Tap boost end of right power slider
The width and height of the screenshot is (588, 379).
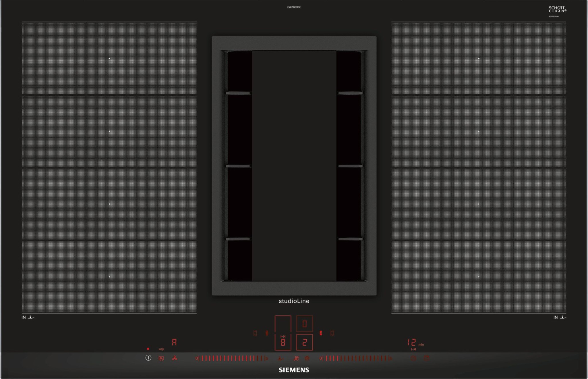pos(390,358)
